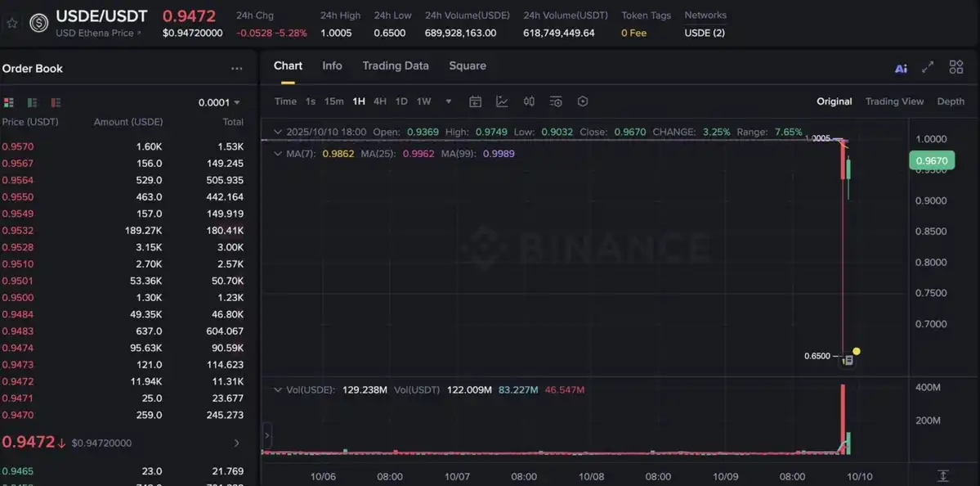This screenshot has width=980, height=486.
Task: Show both buy and sell orders view
Action: click(9, 102)
